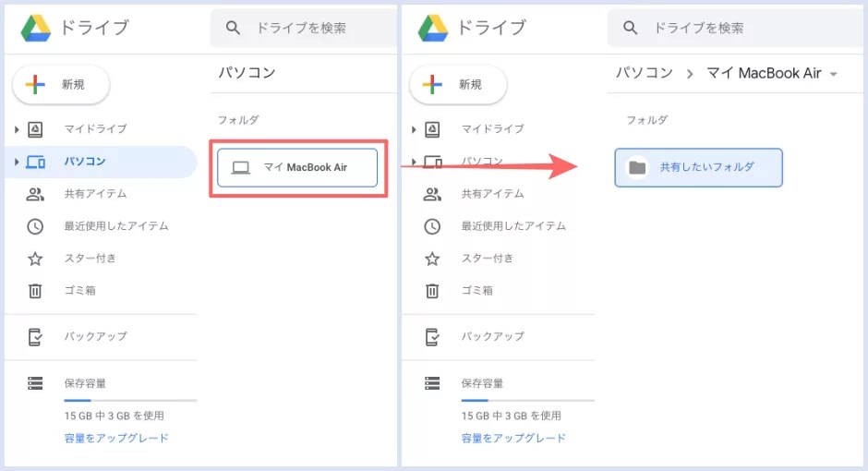The image size is (868, 471).
Task: Open バックアップ phone icon in left sidebar
Action: [x=35, y=336]
